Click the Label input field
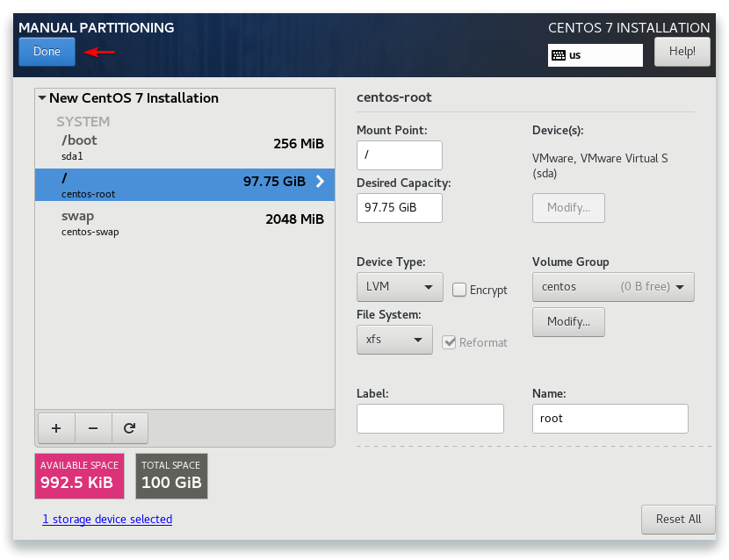 point(430,419)
